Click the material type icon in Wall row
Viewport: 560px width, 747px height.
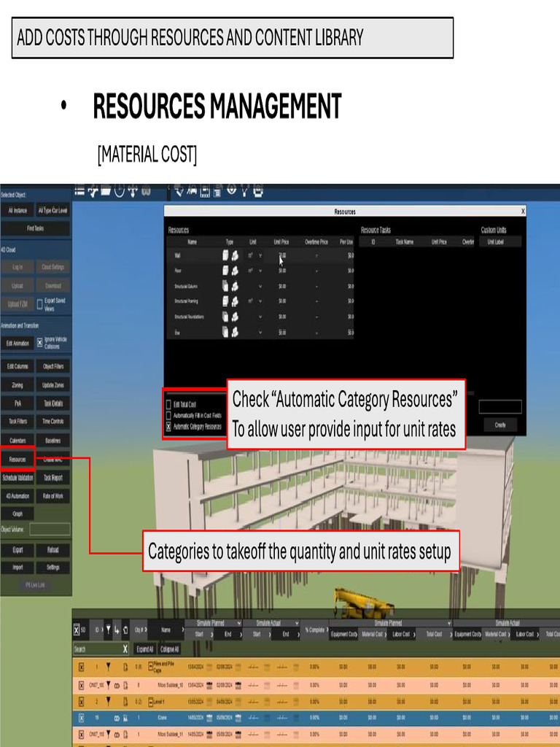point(226,256)
